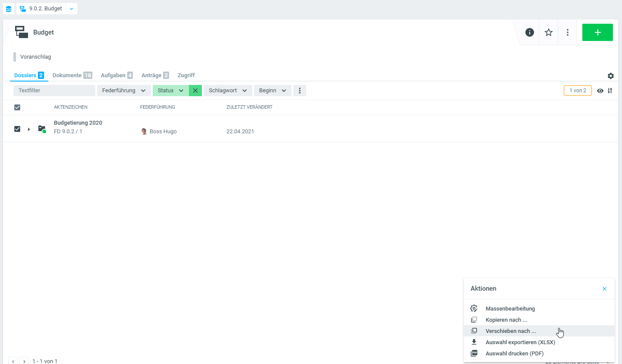
Task: Toggle the eye visibility icon
Action: (600, 91)
